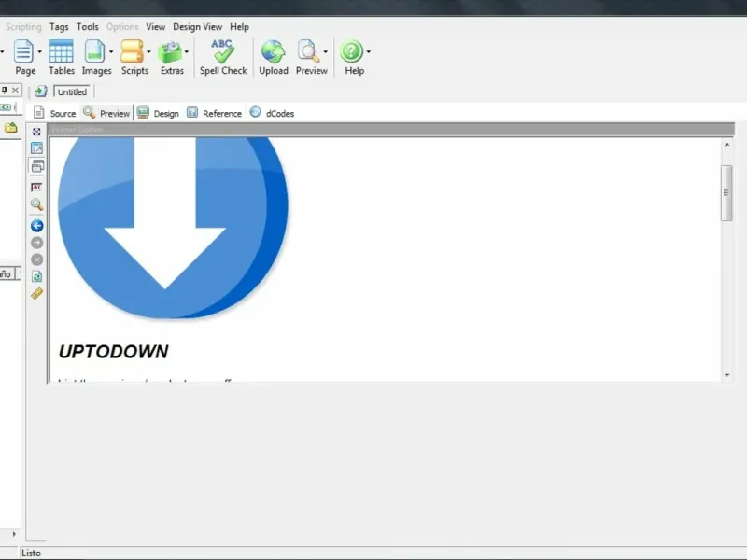Click the fullscreen arrows icon in preview sidebar

(36, 132)
